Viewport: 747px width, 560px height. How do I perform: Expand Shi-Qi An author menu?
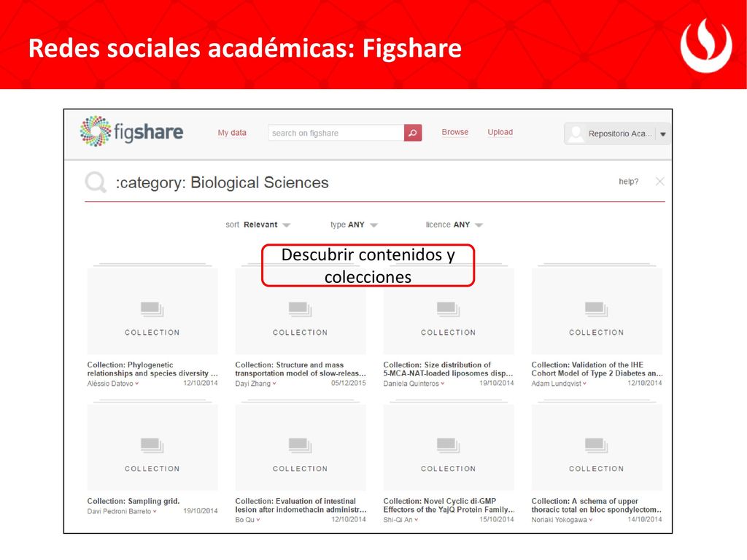tap(416, 519)
